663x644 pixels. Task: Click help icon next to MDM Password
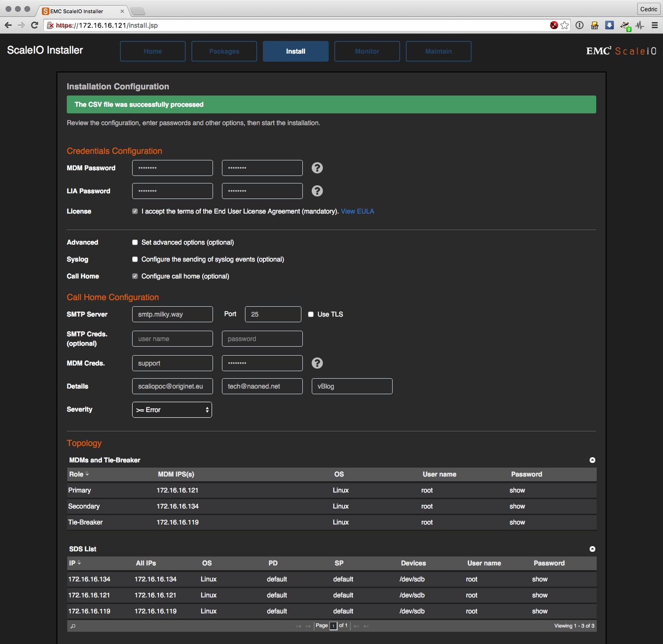pyautogui.click(x=317, y=168)
